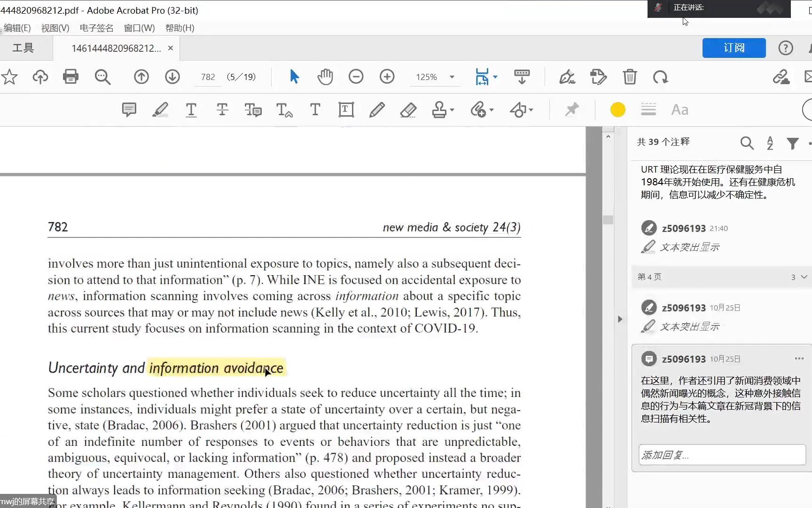The height and width of the screenshot is (508, 812).
Task: Open the fill and sign pen tool
Action: pos(567,77)
